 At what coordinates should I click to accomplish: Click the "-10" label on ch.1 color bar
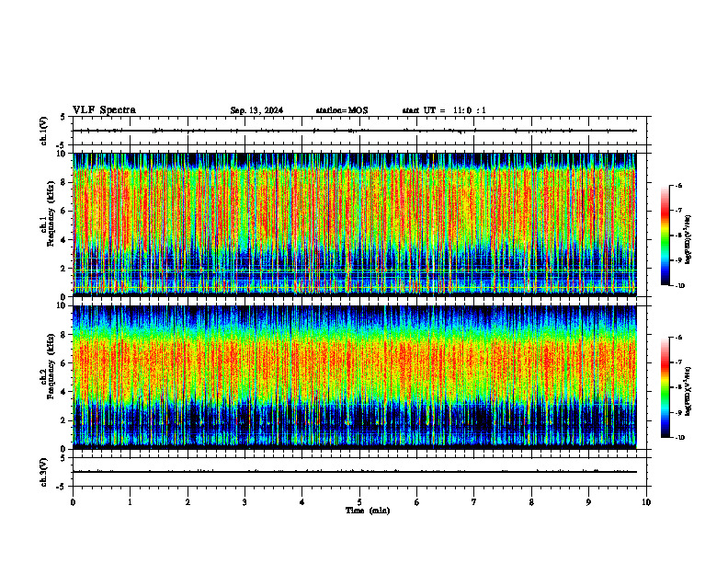[680, 286]
